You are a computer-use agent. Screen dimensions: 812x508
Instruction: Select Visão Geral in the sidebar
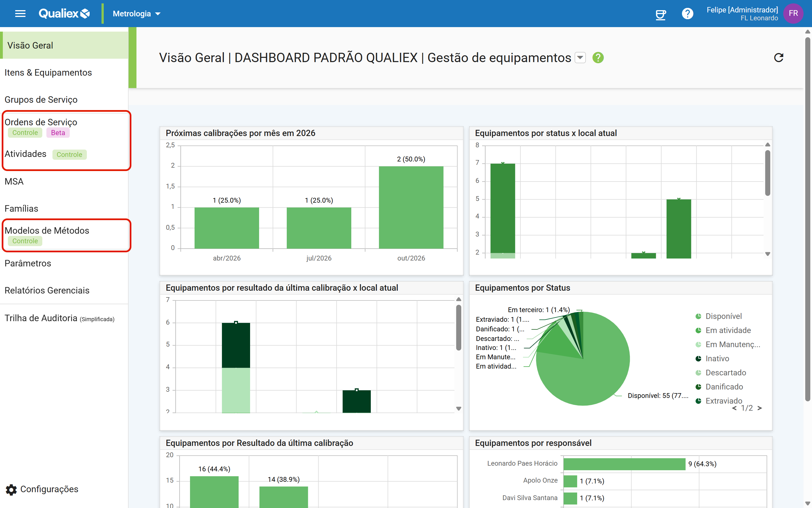(64, 45)
